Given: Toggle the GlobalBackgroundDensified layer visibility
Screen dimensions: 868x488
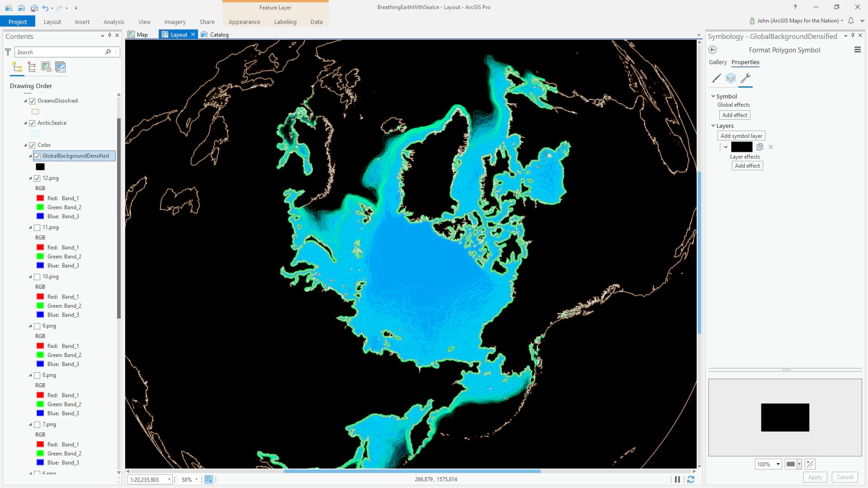Looking at the screenshot, I should (x=37, y=156).
